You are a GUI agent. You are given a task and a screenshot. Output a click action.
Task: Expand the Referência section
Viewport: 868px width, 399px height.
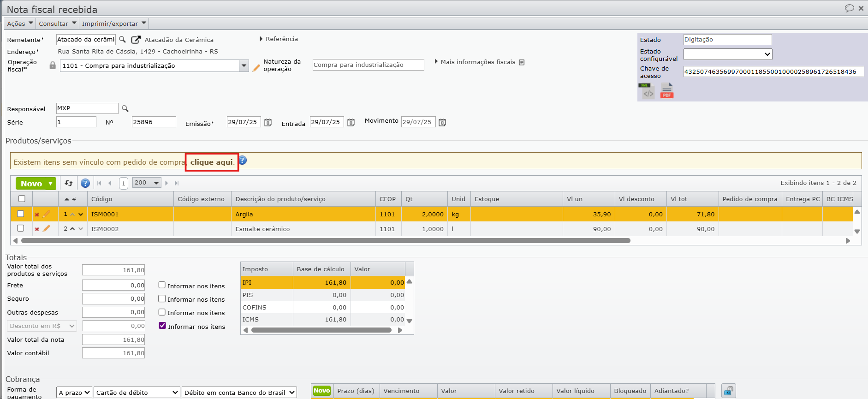279,39
